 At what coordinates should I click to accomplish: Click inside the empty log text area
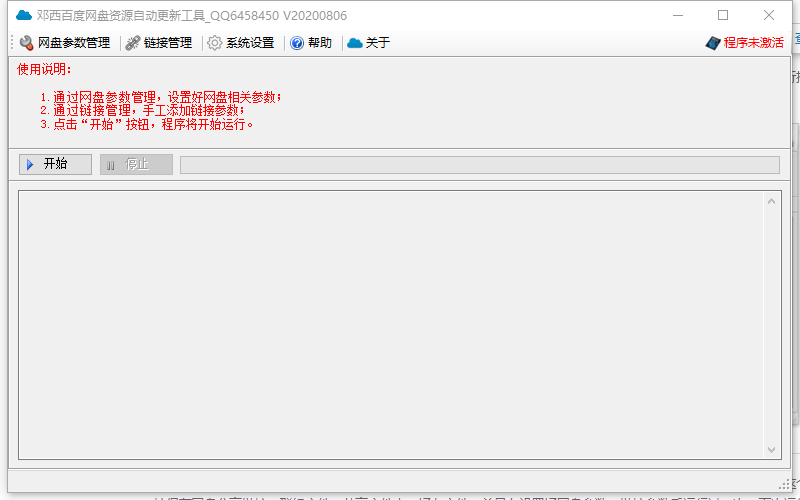(391, 325)
